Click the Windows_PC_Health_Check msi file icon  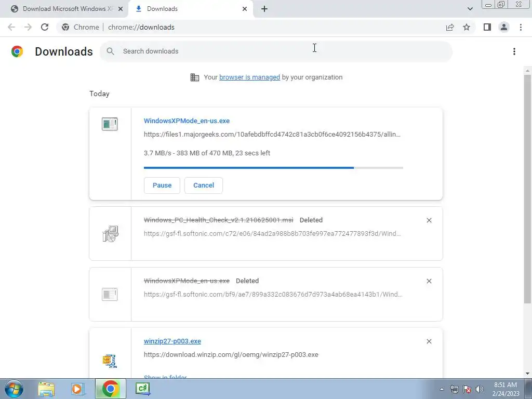coord(110,233)
